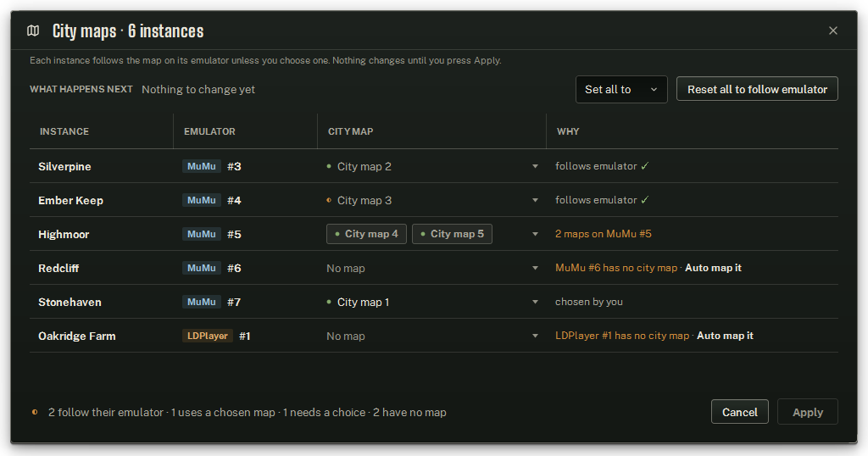Select the Oakridge Farm instance name
868x456 pixels.
77,336
